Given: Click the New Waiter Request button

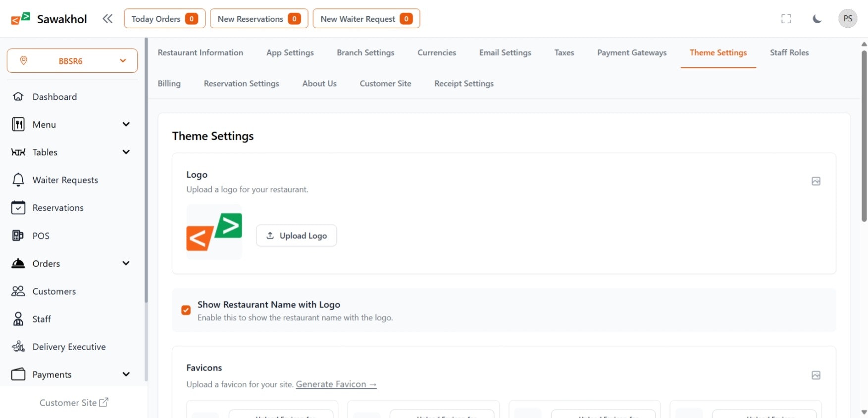Looking at the screenshot, I should [366, 19].
